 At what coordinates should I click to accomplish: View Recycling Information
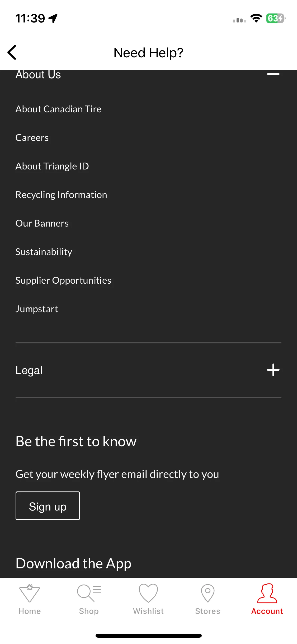coord(61,195)
